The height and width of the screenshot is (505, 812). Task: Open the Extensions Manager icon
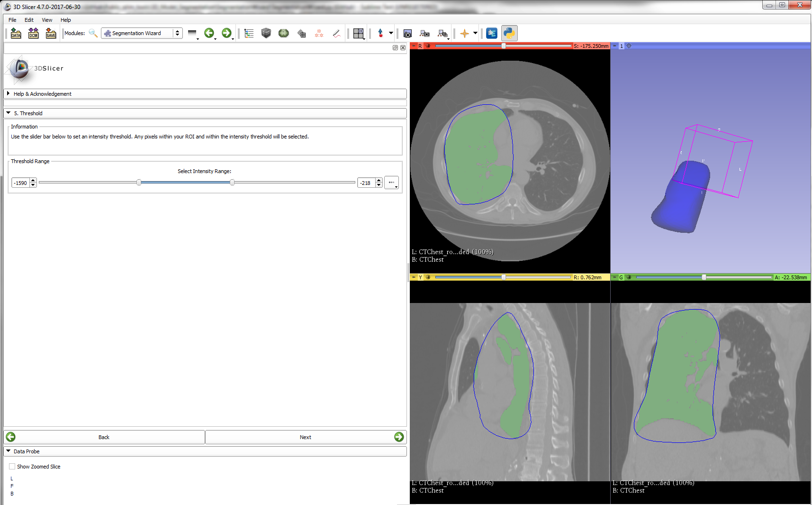click(x=492, y=33)
